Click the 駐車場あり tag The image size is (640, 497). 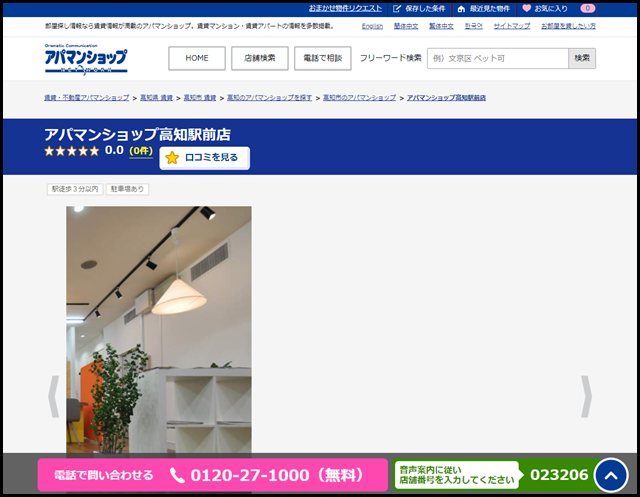point(127,189)
